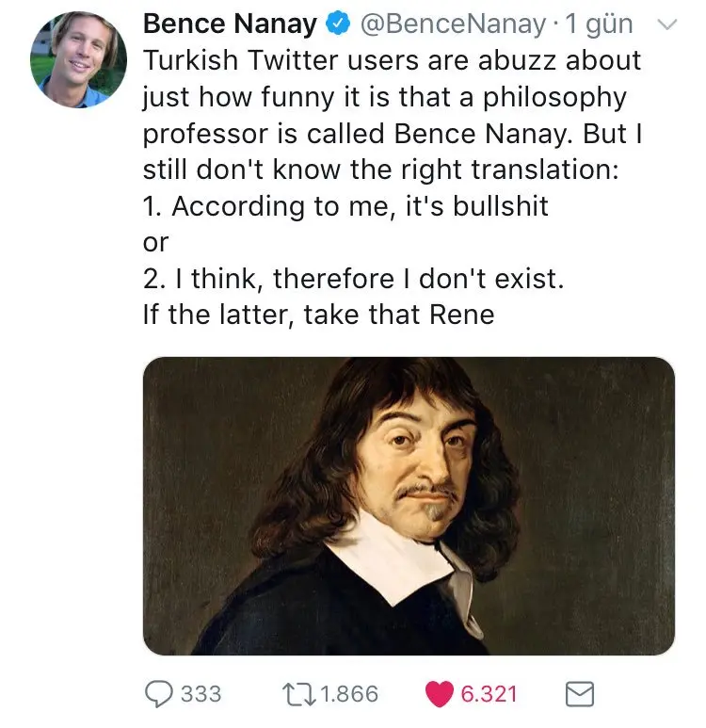Image resolution: width=706 pixels, height=728 pixels.
Task: Click the tweet's first line about Turkish Twitter
Action: click(x=392, y=60)
